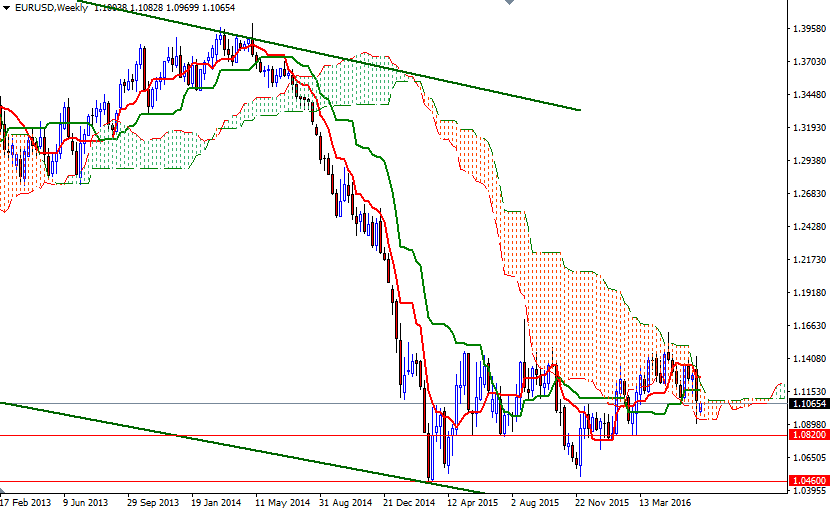Image resolution: width=833 pixels, height=510 pixels.
Task: Click the 17 Feb 2013 date label
Action: [x=25, y=502]
